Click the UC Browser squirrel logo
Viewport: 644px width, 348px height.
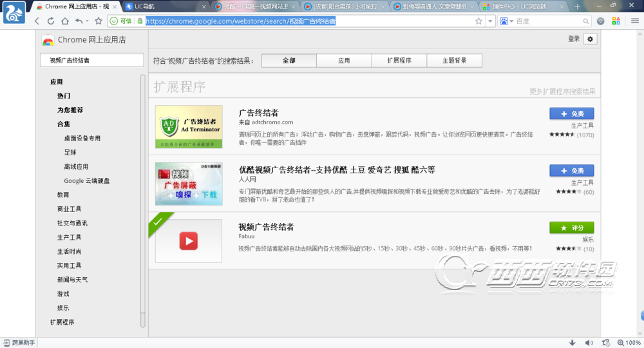(x=14, y=12)
